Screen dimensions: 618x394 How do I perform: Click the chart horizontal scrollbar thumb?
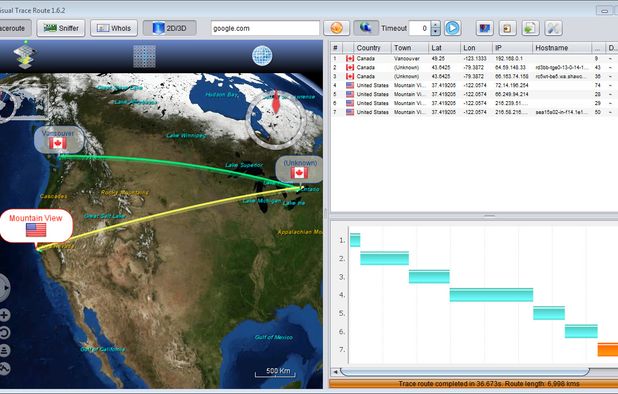[465, 372]
